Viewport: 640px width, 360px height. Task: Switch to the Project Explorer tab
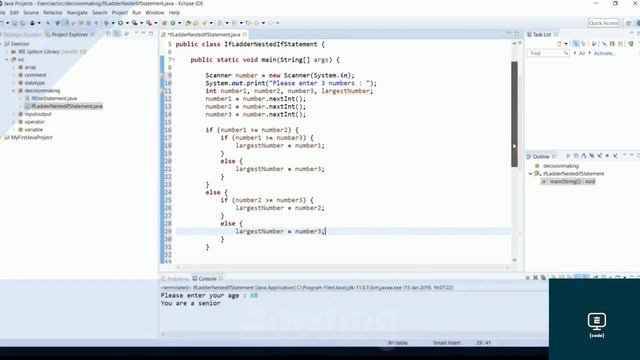(x=69, y=35)
